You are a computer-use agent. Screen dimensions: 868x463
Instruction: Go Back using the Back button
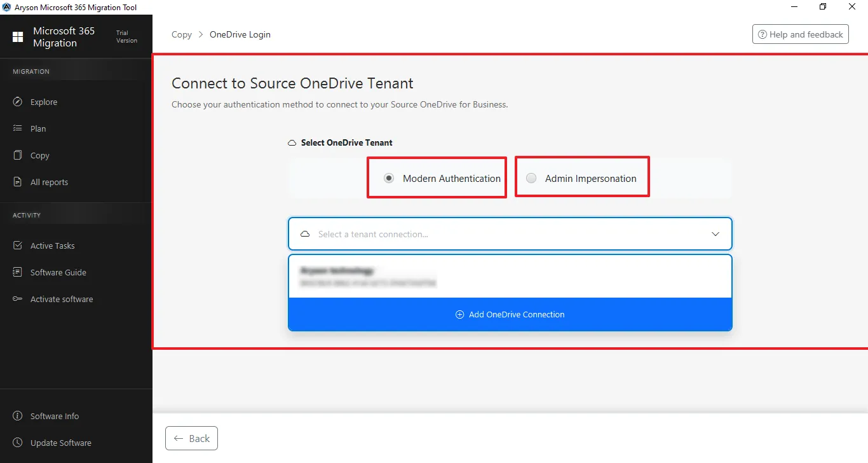pos(191,438)
